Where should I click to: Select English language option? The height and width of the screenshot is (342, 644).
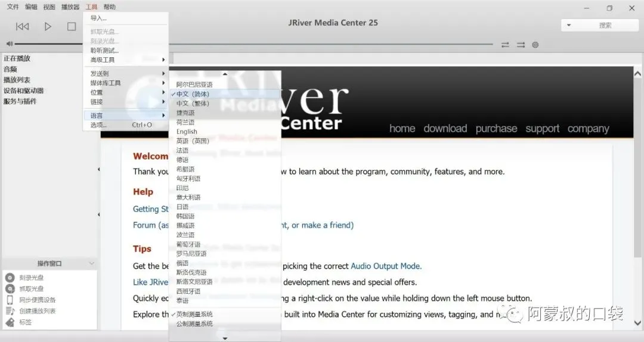point(225,132)
